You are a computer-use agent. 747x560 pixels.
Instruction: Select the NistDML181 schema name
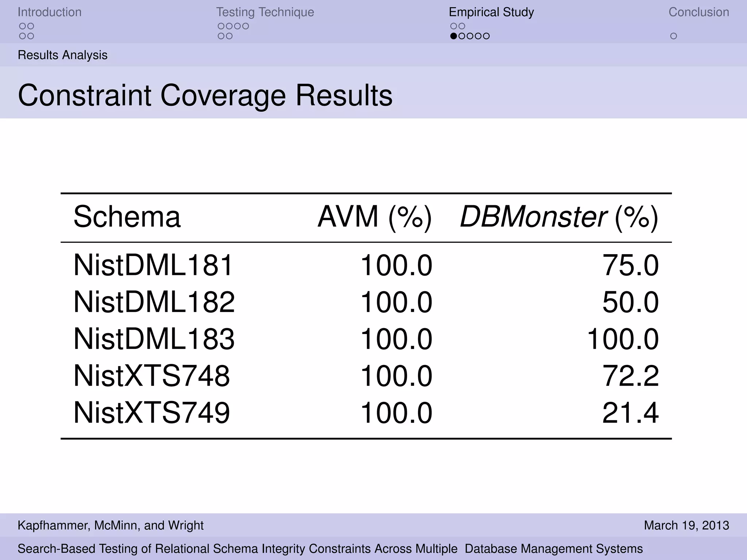tap(153, 265)
